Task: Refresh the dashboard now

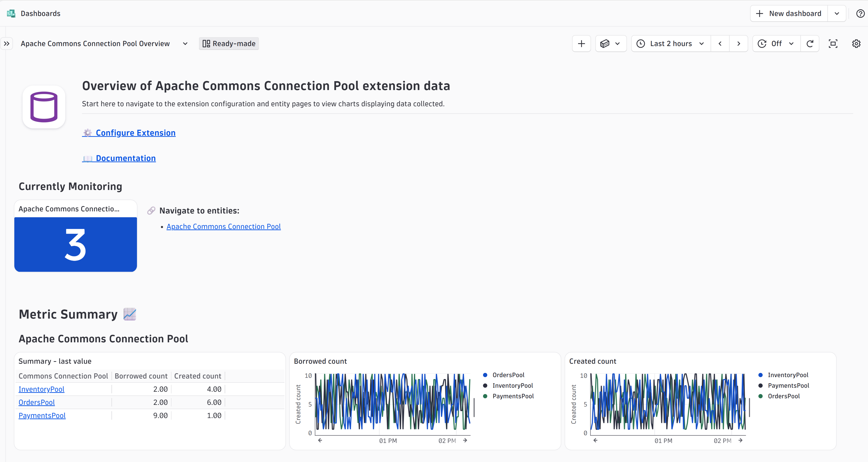Action: click(x=810, y=43)
